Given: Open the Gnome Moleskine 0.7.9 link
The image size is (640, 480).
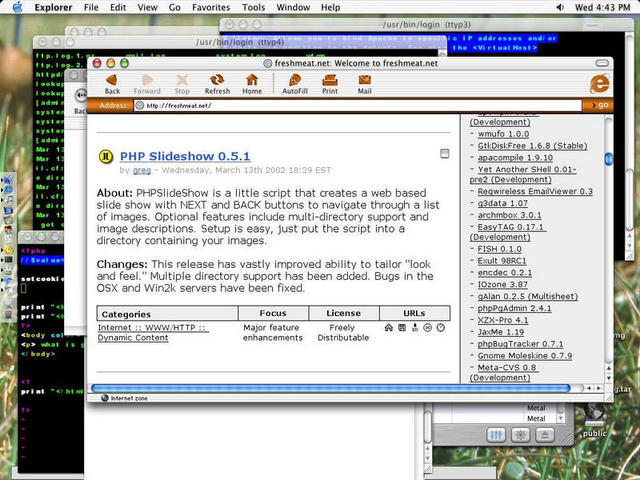Looking at the screenshot, I should 525,356.
